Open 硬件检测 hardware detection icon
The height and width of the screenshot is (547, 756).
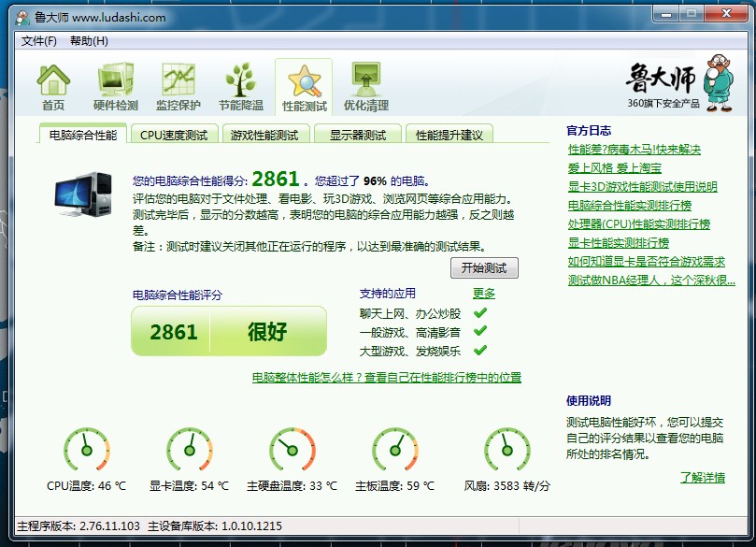point(116,87)
